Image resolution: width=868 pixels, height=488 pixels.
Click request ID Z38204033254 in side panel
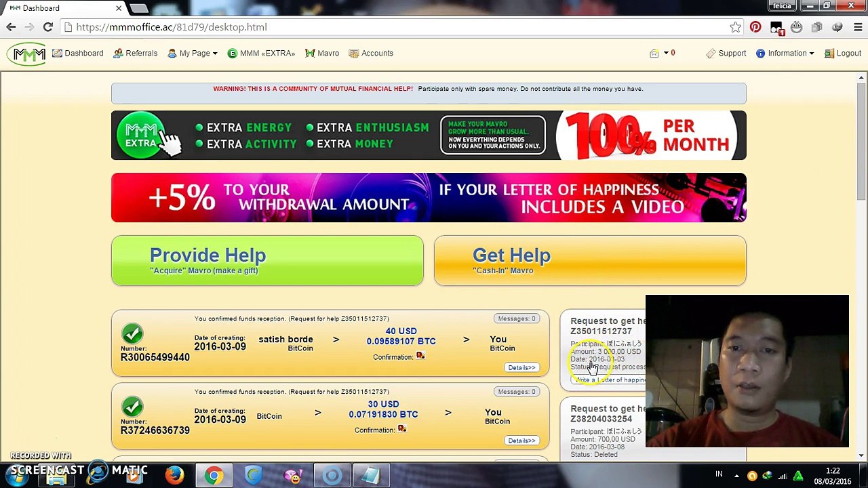pos(601,419)
